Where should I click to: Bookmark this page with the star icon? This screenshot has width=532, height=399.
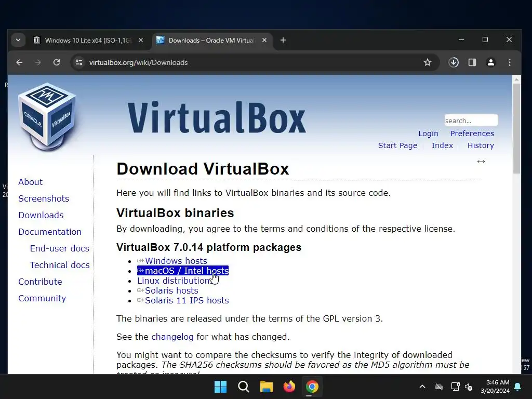(x=428, y=62)
